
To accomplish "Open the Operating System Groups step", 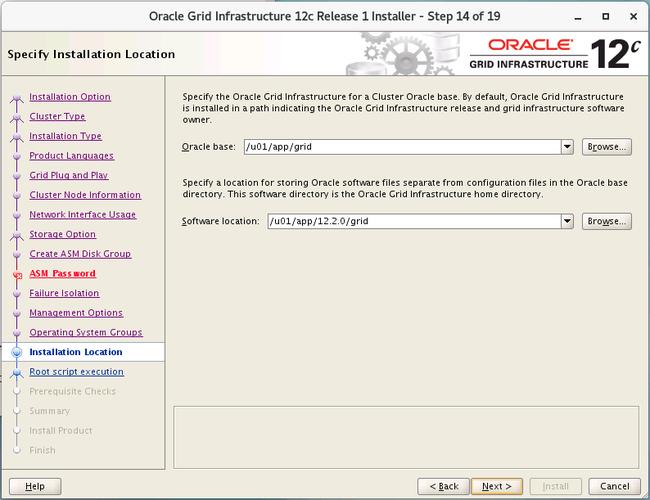I will click(x=86, y=333).
